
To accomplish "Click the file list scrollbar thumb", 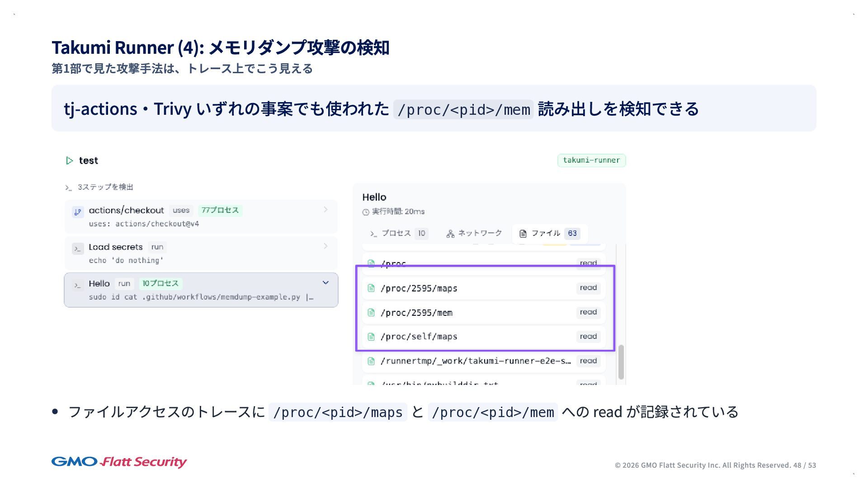I will coord(621,362).
